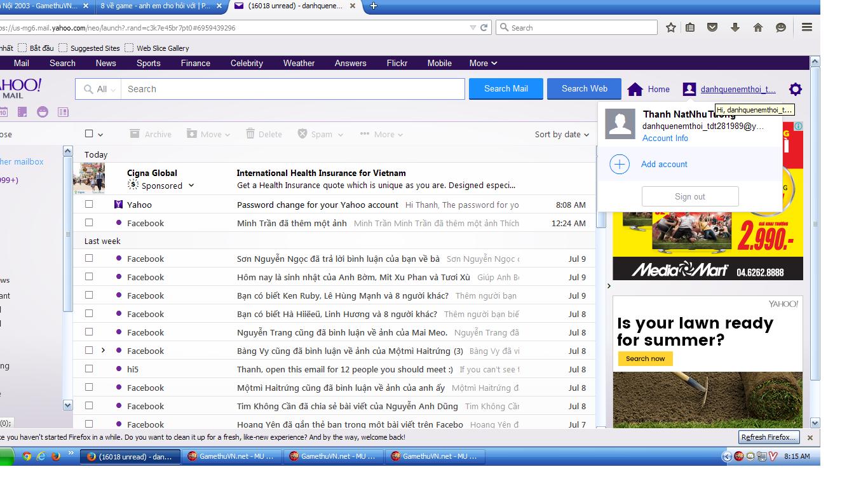Open the select-all dropdown arrow

point(100,135)
